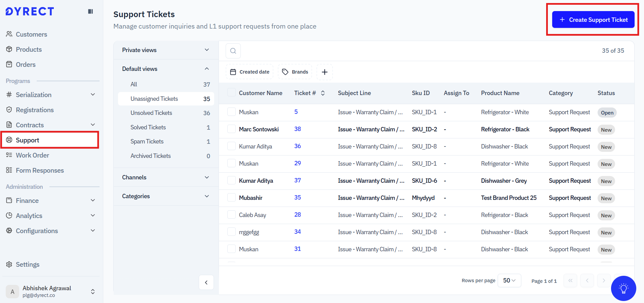This screenshot has height=303, width=644.
Task: Tick the checkbox for ticket 36
Action: tap(231, 146)
